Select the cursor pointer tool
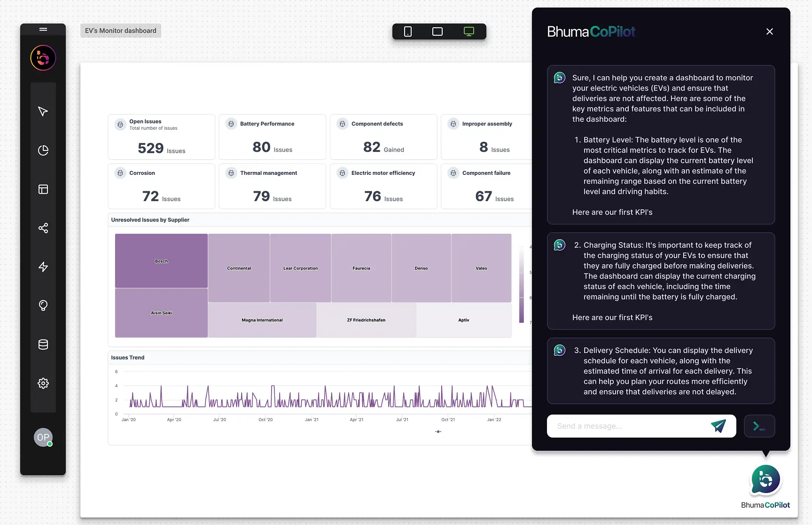812x525 pixels. point(43,111)
